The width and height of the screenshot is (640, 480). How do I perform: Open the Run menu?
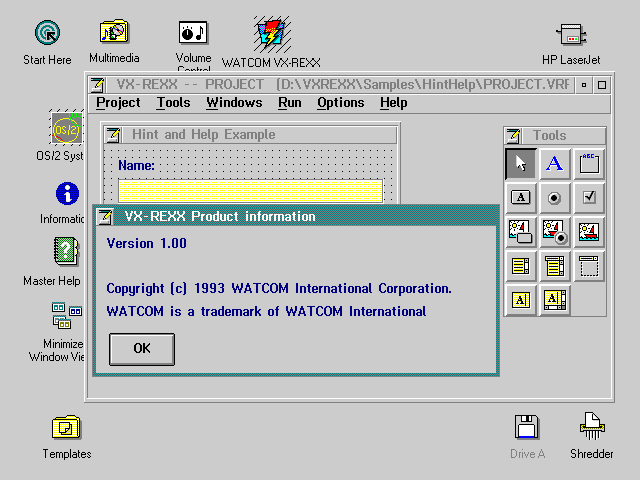[290, 102]
